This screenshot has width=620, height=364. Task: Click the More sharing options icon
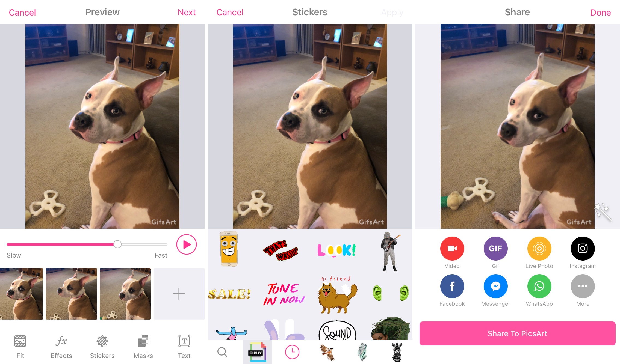(583, 286)
